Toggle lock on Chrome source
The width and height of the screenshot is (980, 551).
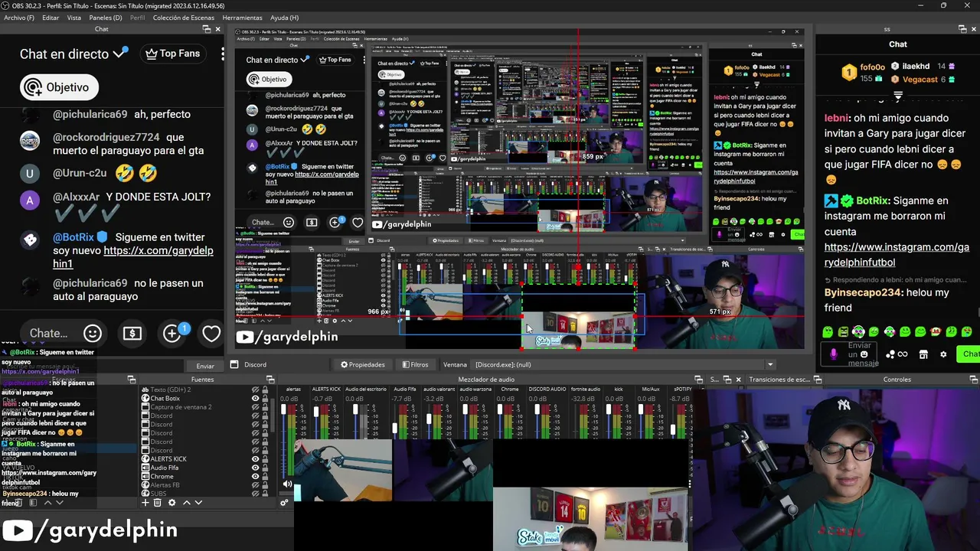266,476
